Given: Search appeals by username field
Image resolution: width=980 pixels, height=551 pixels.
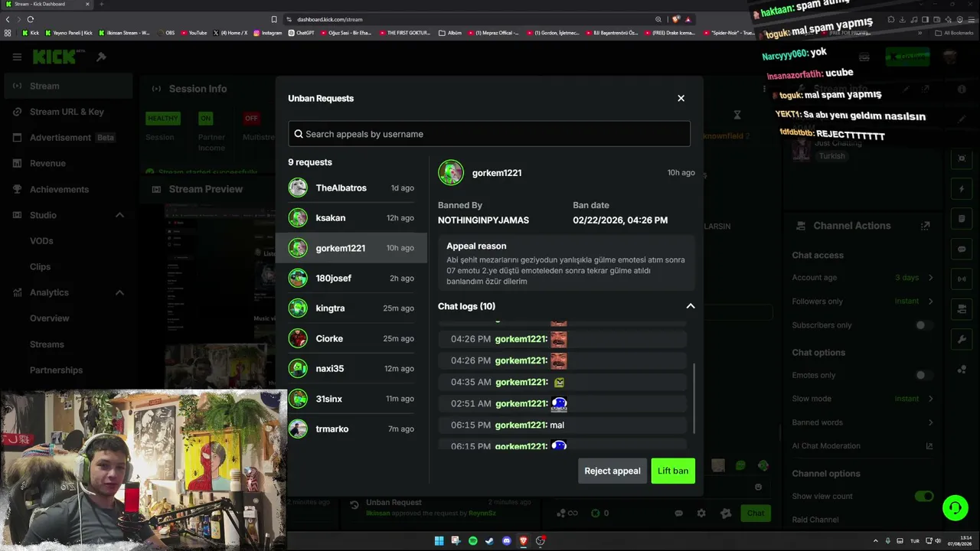Looking at the screenshot, I should [489, 134].
